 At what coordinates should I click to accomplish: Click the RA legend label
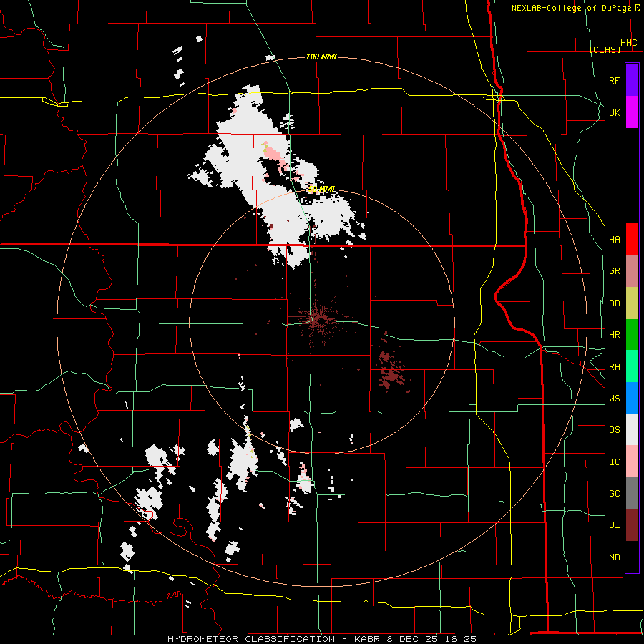coord(614,367)
